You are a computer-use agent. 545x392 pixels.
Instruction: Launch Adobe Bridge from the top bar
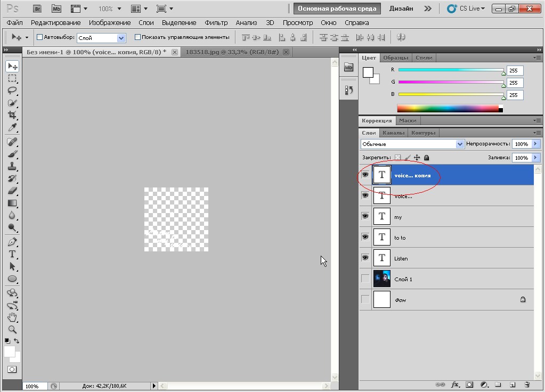coord(37,9)
